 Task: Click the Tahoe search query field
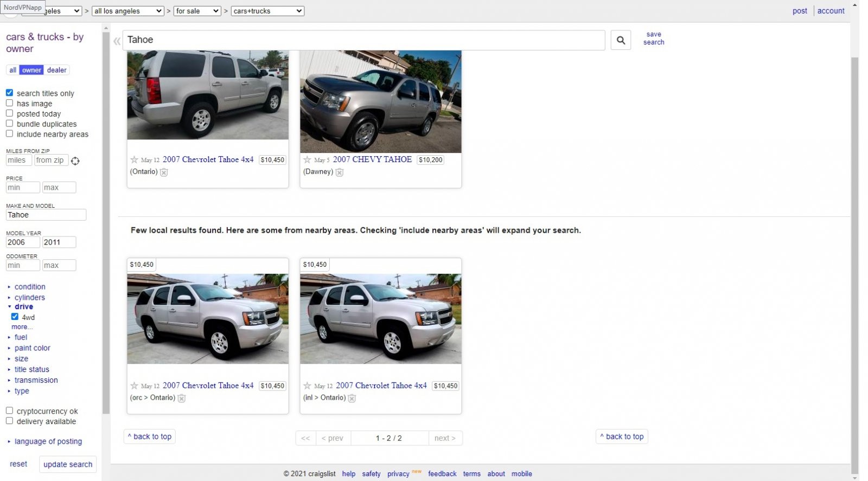363,40
